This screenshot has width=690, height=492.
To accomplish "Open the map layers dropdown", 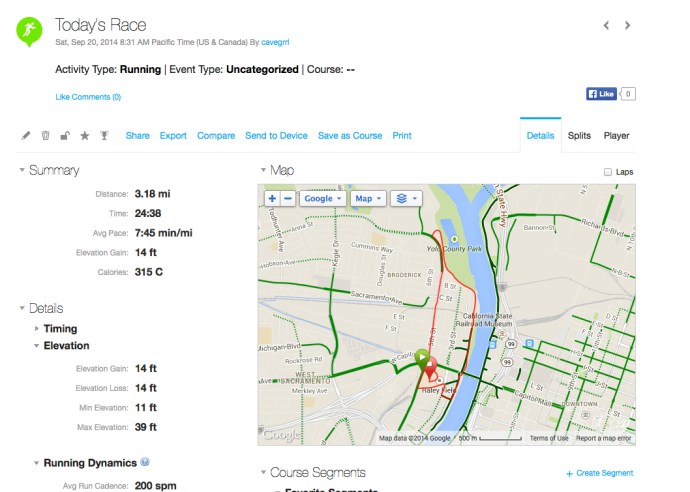I will 406,199.
